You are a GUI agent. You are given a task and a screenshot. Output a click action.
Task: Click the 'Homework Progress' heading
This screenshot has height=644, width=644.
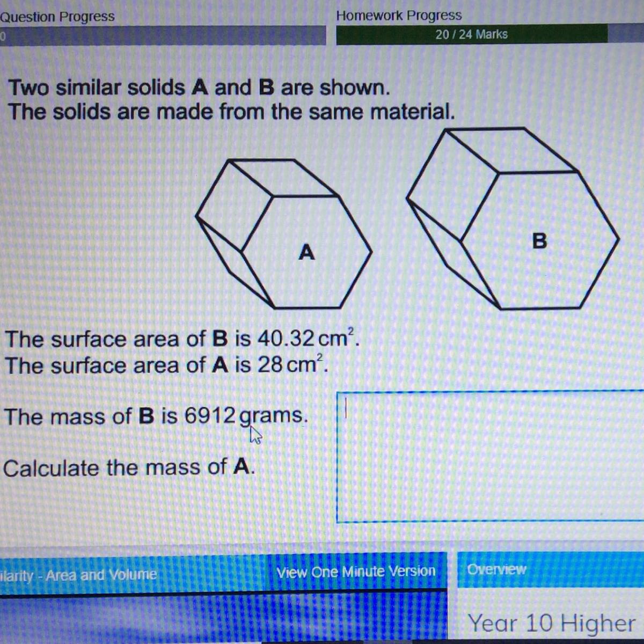pos(399,15)
